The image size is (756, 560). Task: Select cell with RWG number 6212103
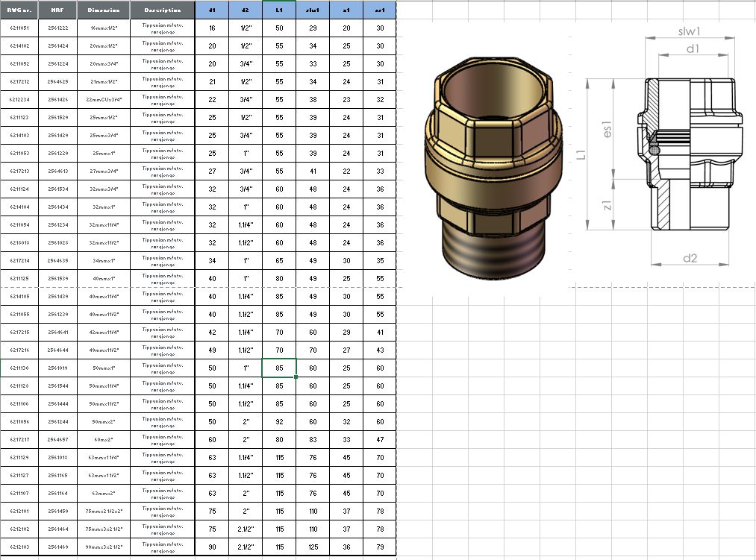click(19, 547)
